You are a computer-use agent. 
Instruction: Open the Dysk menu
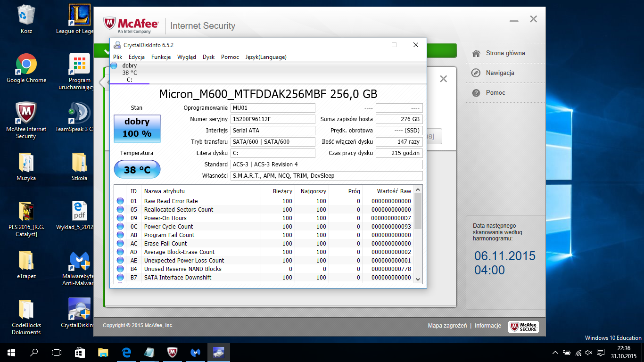coord(209,57)
